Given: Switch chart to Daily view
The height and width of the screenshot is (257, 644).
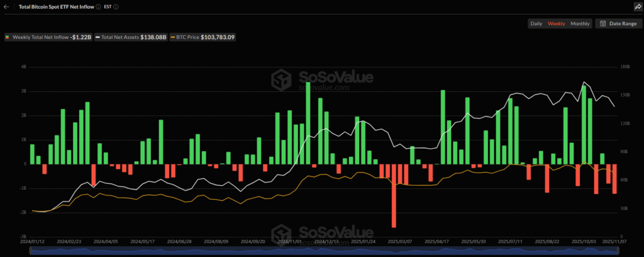Looking at the screenshot, I should pos(536,23).
